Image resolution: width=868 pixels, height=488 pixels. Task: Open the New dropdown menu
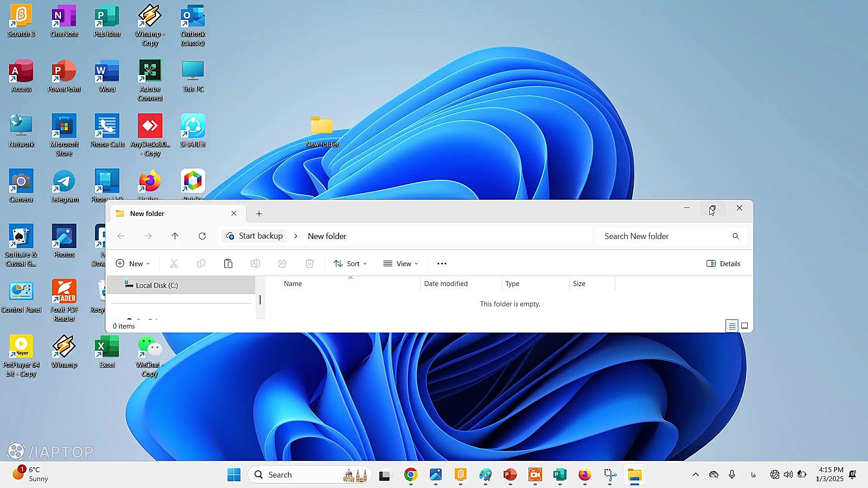[133, 263]
